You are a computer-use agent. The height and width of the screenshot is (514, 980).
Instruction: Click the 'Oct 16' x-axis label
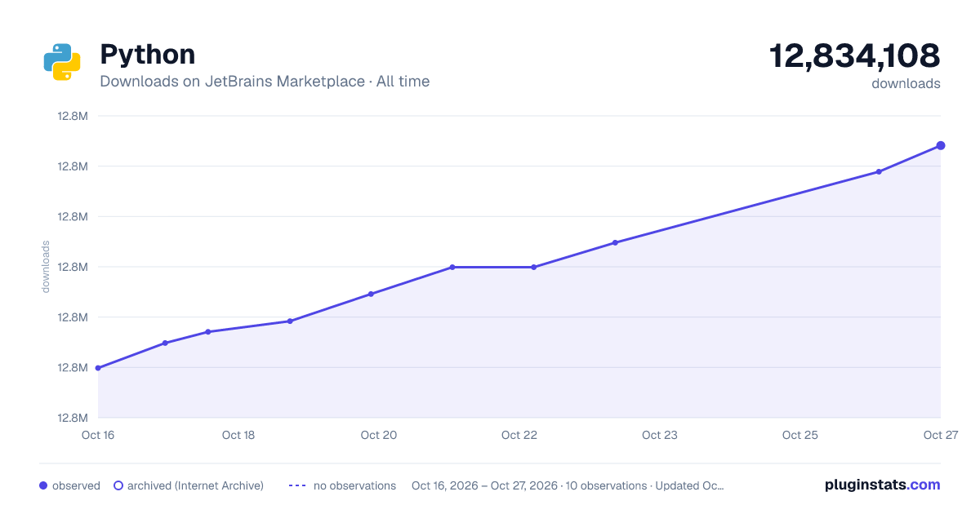click(98, 435)
